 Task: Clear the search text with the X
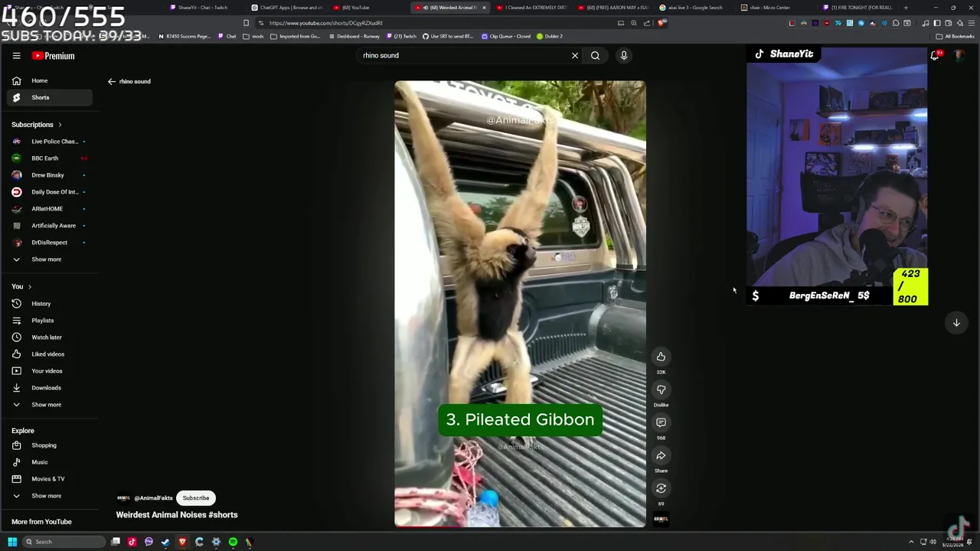coord(575,55)
